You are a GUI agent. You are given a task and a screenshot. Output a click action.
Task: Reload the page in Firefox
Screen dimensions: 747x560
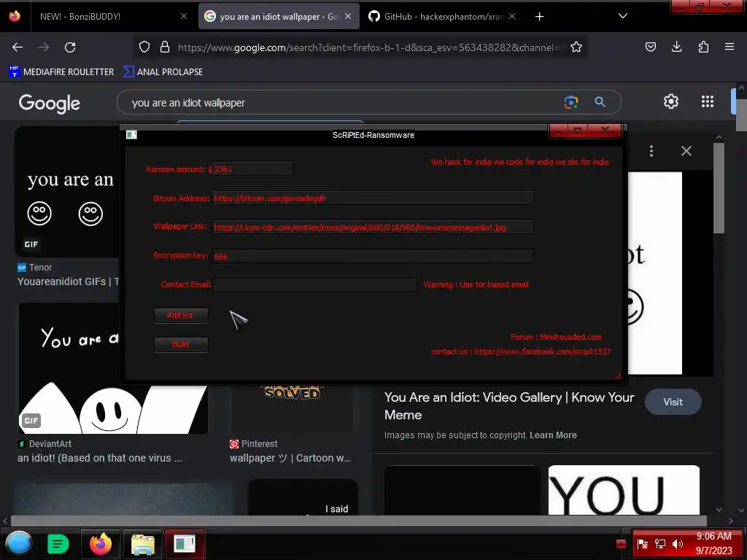pyautogui.click(x=70, y=47)
